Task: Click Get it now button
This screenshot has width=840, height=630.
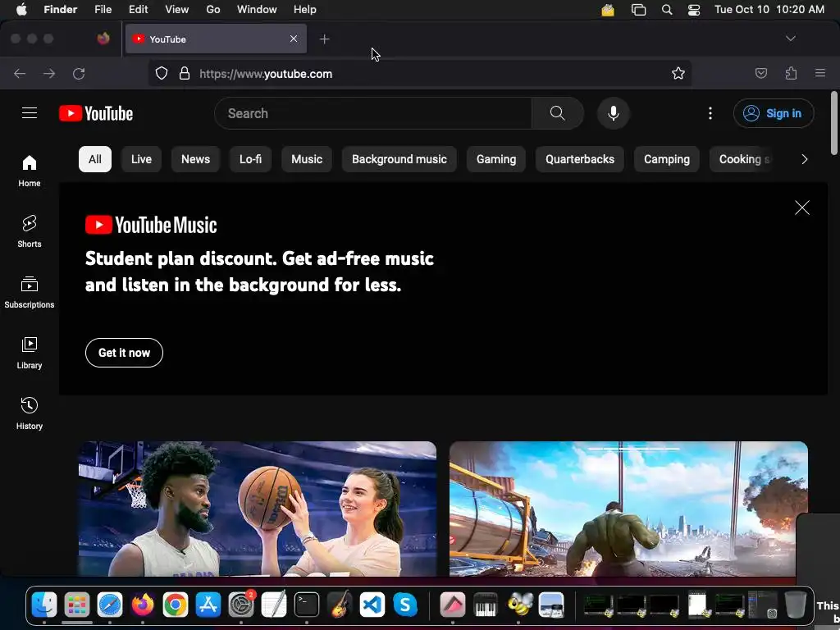Action: tap(125, 353)
